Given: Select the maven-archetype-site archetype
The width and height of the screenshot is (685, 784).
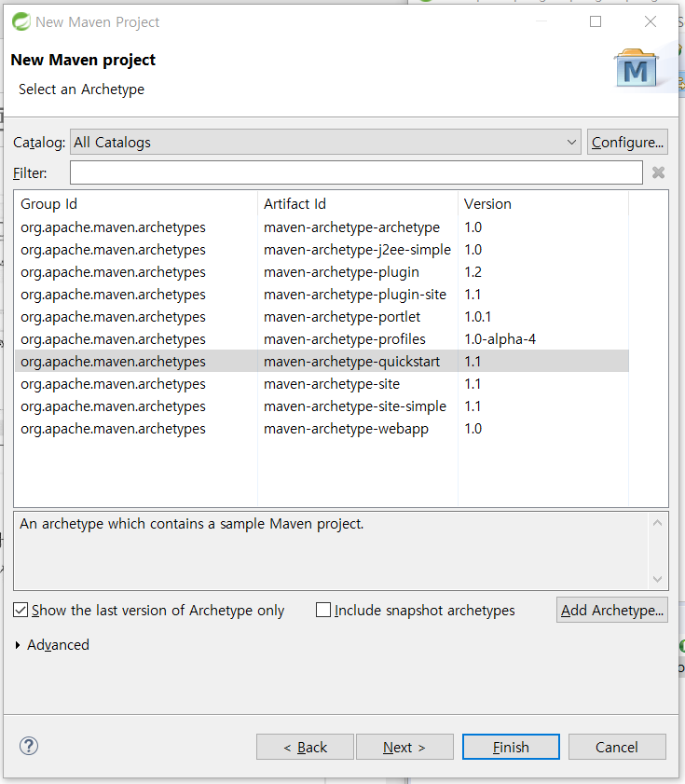Looking at the screenshot, I should point(322,384).
